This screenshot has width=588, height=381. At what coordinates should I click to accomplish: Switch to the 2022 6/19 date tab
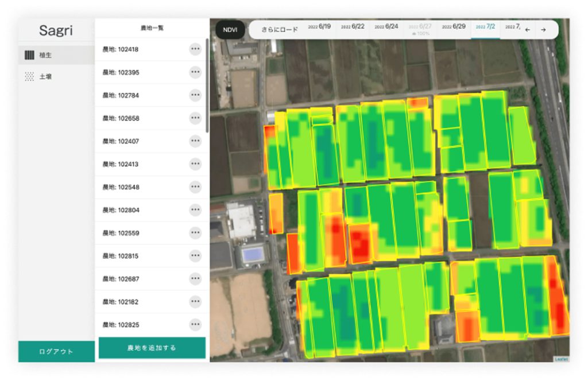[319, 26]
